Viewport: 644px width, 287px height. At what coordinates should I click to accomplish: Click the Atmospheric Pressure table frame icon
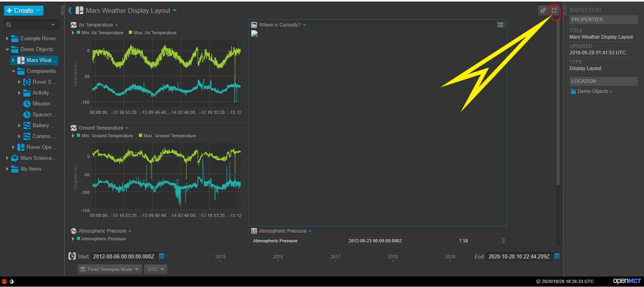point(254,231)
